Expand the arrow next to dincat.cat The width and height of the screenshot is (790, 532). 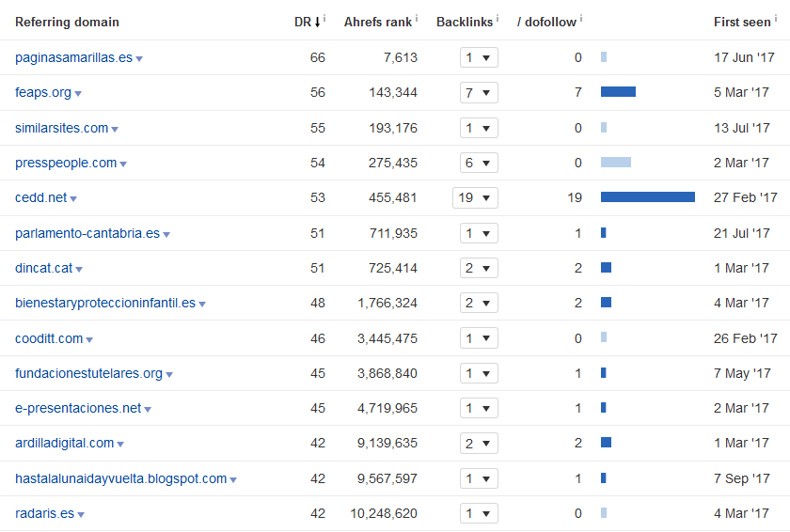point(79,269)
